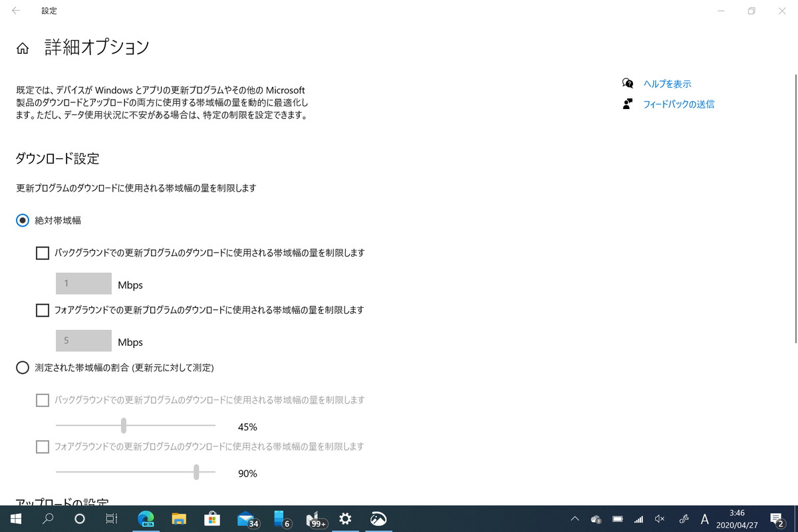Edit the 5 Mbps foreground bandwidth field

[x=83, y=340]
